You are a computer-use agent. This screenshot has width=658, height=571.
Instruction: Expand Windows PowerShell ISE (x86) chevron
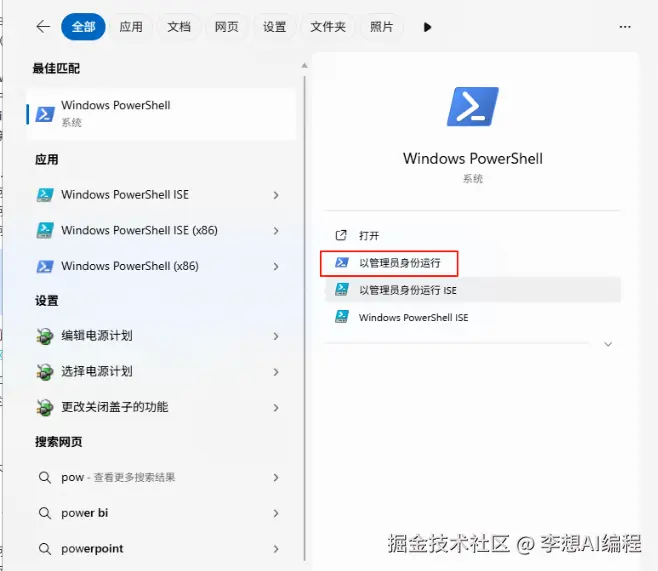coord(276,231)
